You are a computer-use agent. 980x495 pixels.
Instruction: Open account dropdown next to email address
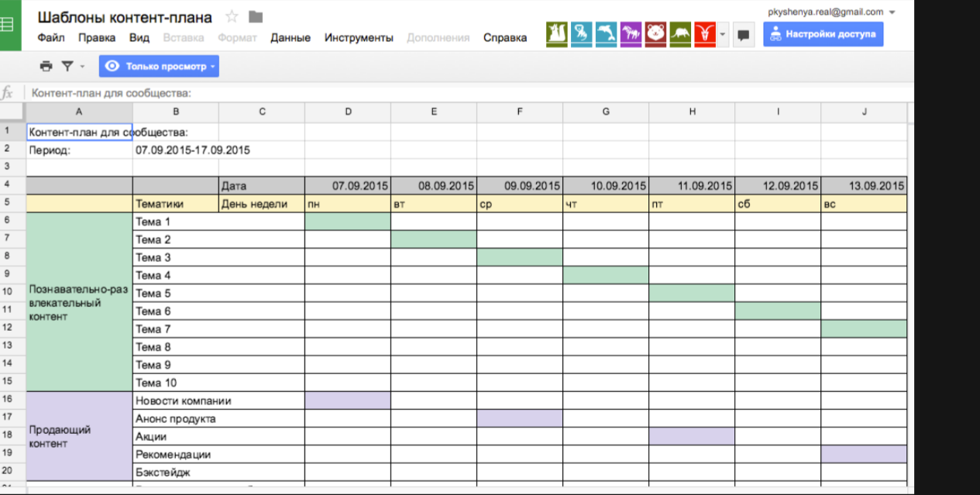pyautogui.click(x=892, y=12)
